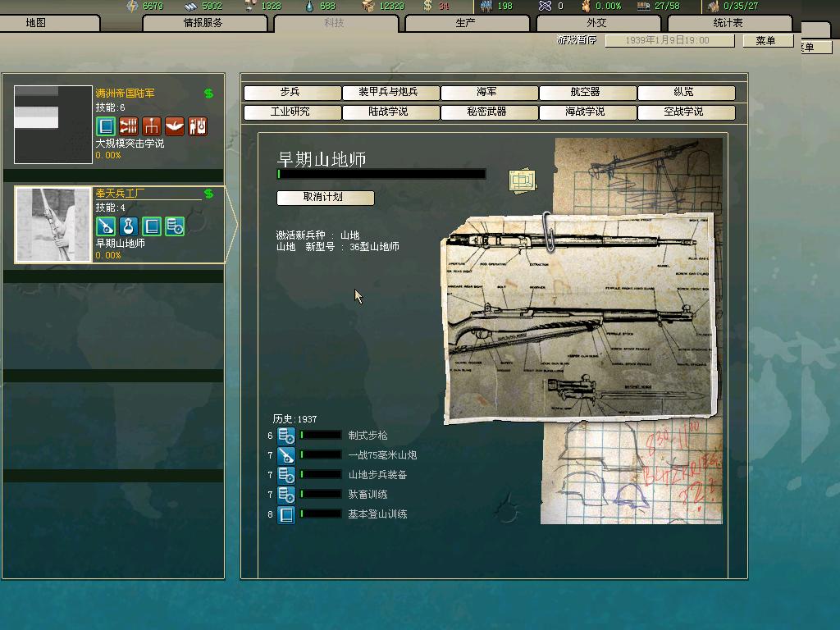Image resolution: width=840 pixels, height=630 pixels.
Task: Click the 满洲帝国陆军 team portrait
Action: pyautogui.click(x=53, y=125)
